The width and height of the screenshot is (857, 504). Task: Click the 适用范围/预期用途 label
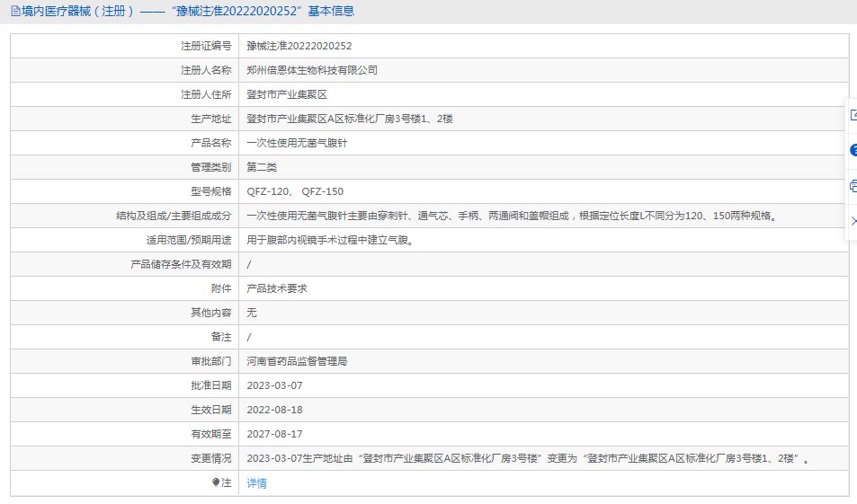click(189, 240)
